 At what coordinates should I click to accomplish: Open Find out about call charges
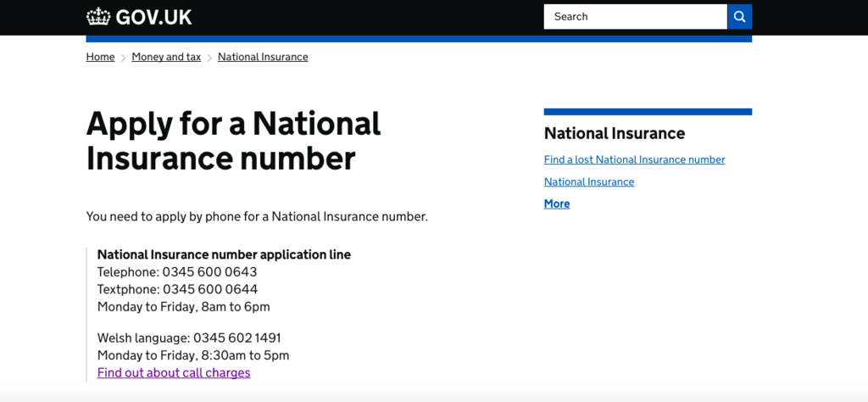click(174, 372)
